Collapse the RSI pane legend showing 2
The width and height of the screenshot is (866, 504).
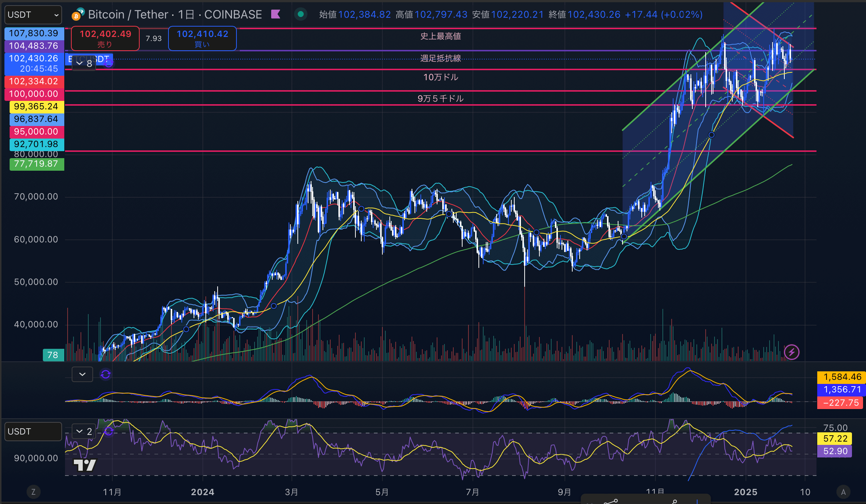click(84, 431)
